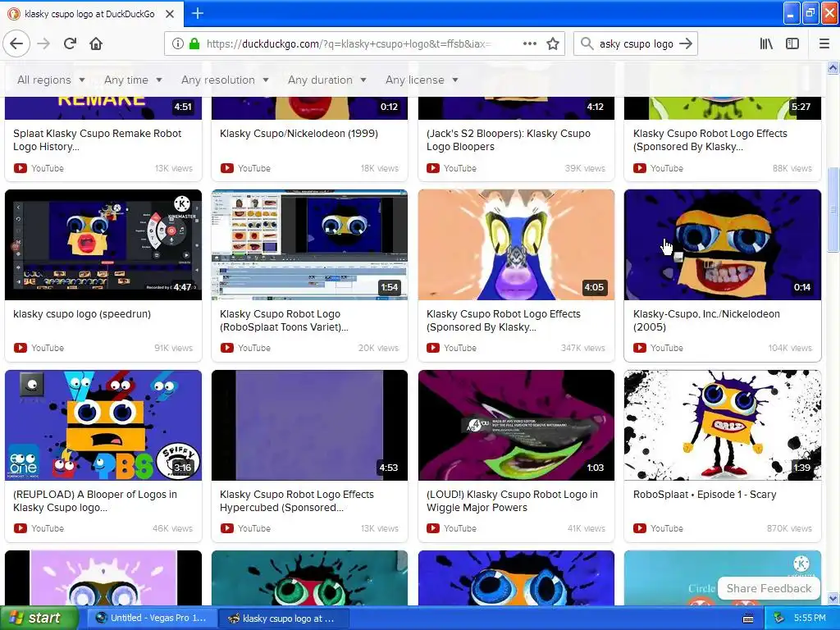Play the RoboSplaat Toons Variet thumbnail
This screenshot has width=840, height=630.
coord(309,244)
